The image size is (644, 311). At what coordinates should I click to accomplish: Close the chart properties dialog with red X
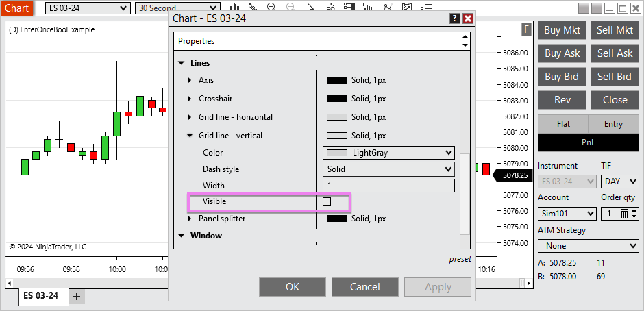click(x=468, y=18)
